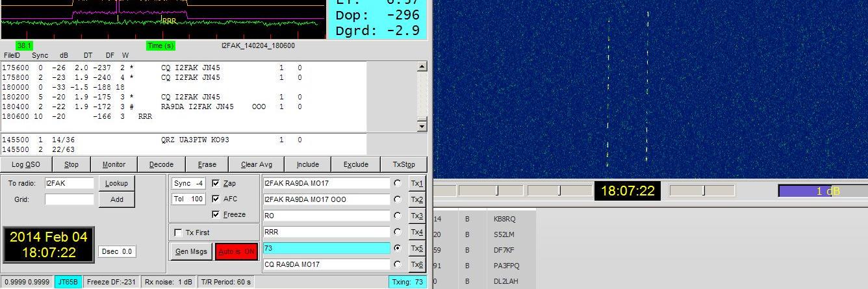Send message with Tx6 button
This screenshot has height=289, width=868.
416,264
